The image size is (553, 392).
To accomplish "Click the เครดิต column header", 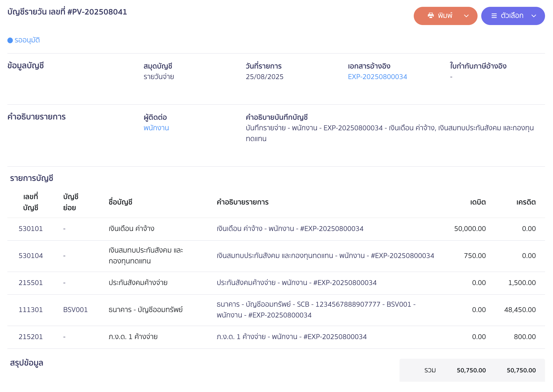I will pyautogui.click(x=526, y=202).
